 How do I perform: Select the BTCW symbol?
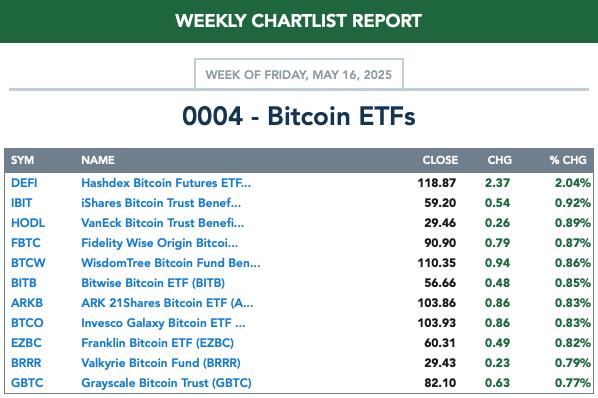(x=28, y=263)
